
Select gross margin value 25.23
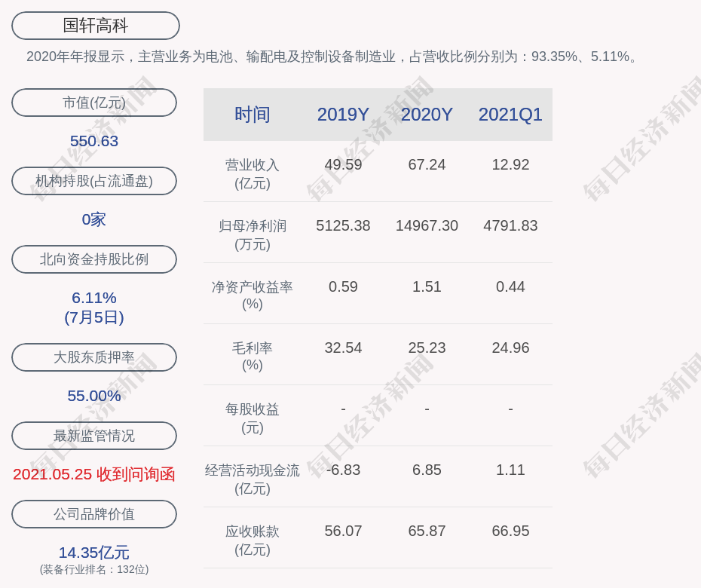[427, 348]
